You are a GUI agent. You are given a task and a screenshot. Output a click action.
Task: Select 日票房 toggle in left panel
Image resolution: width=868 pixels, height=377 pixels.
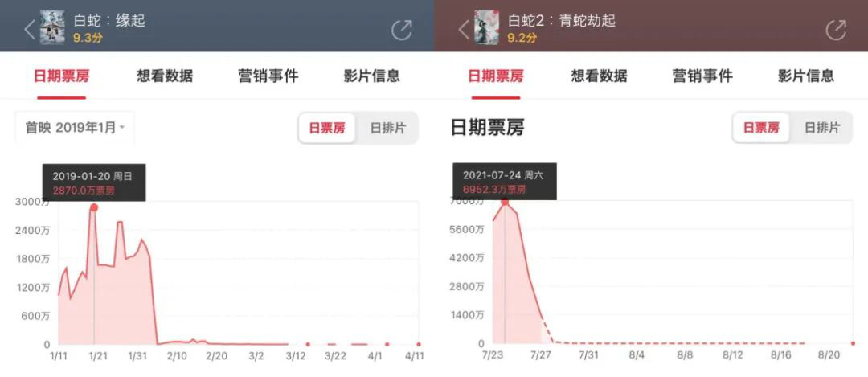coord(326,129)
